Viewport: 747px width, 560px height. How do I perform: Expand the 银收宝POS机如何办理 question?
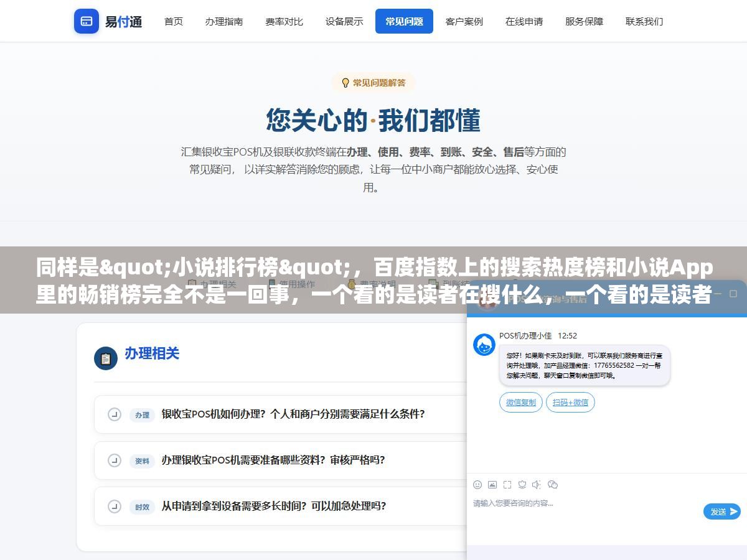click(281, 414)
